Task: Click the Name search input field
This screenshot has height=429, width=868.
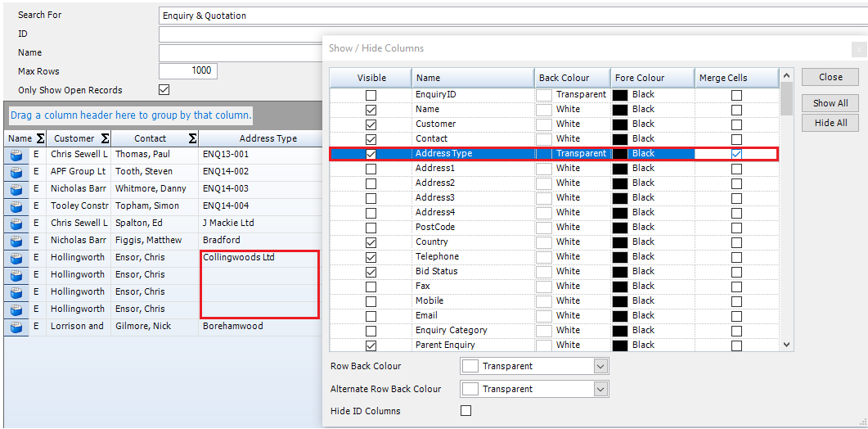Action: (x=241, y=53)
